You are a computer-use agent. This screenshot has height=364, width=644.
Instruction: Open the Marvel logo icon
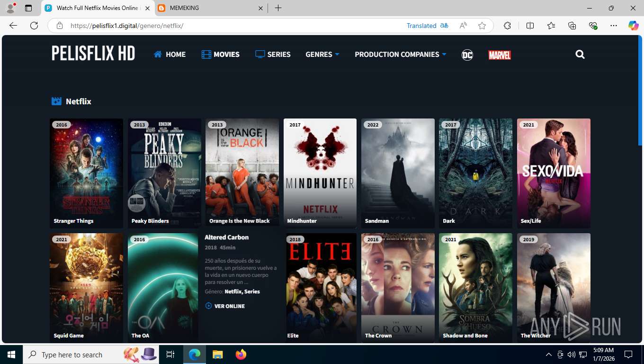tap(500, 55)
